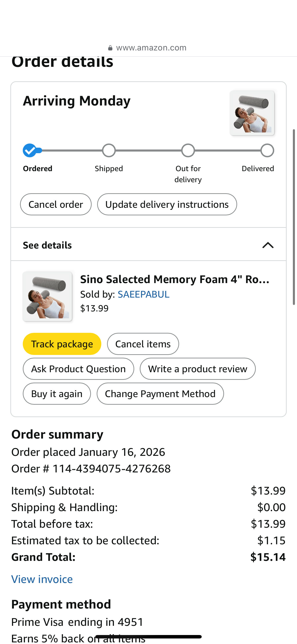The height and width of the screenshot is (644, 297).
Task: Open the View invoice link
Action: click(42, 579)
